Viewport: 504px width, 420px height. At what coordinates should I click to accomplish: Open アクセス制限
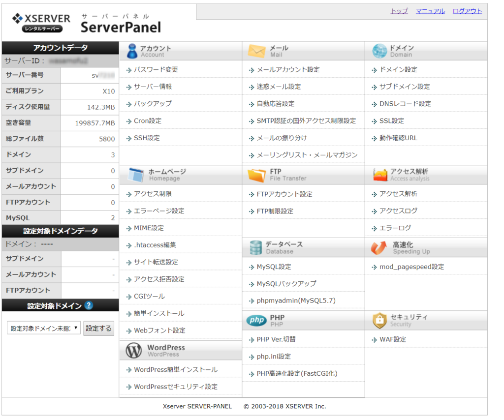[x=153, y=194]
